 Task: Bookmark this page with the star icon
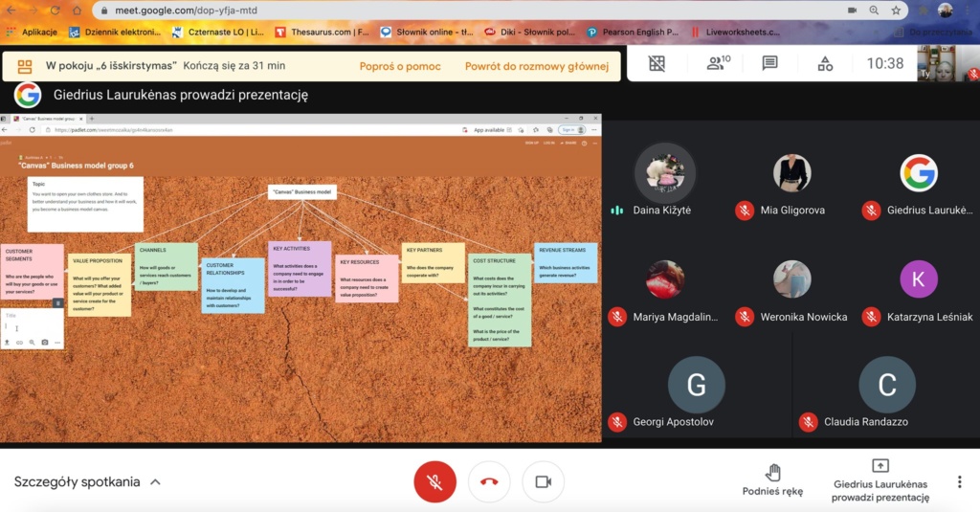(x=897, y=11)
